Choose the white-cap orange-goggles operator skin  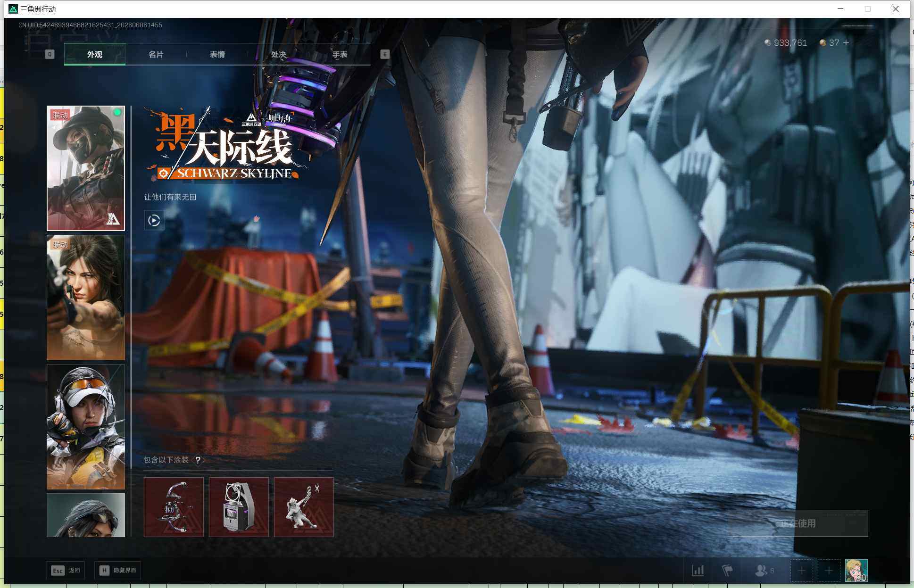(x=86, y=427)
